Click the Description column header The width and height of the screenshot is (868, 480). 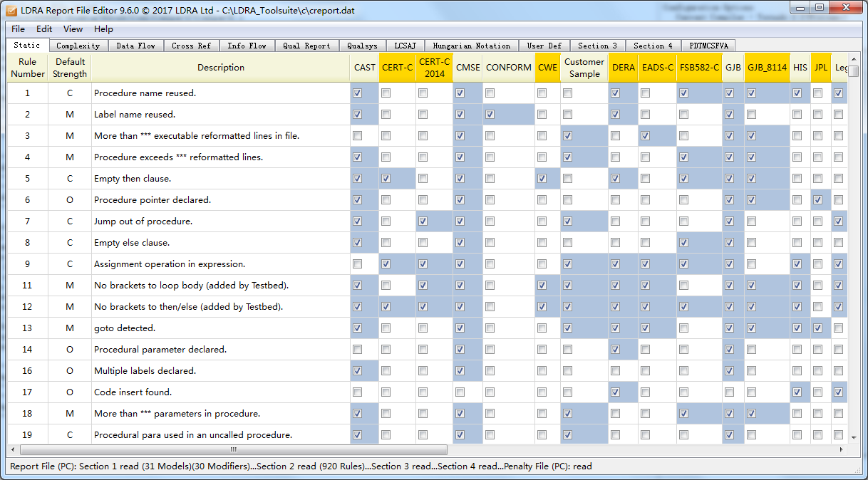221,68
